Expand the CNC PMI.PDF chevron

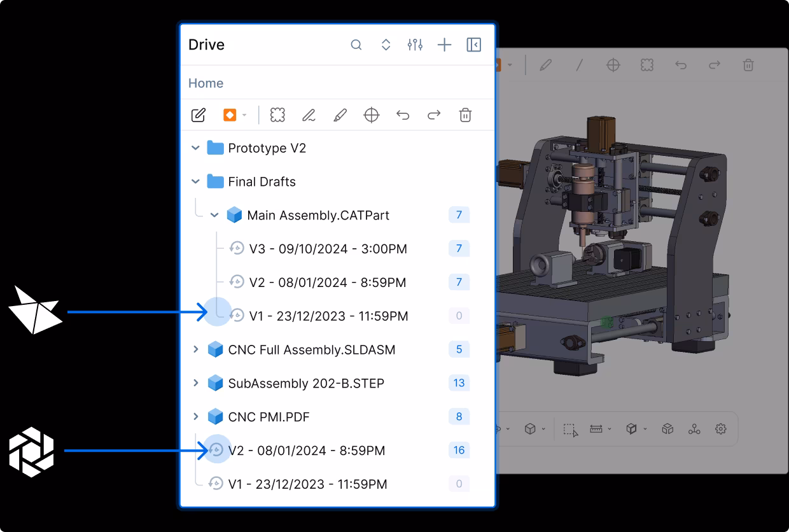click(196, 417)
